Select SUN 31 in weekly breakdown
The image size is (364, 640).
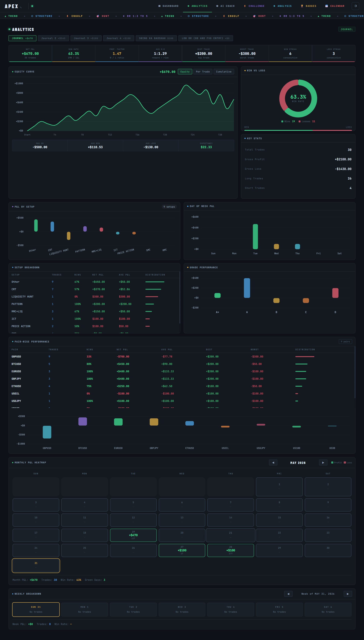click(x=36, y=609)
